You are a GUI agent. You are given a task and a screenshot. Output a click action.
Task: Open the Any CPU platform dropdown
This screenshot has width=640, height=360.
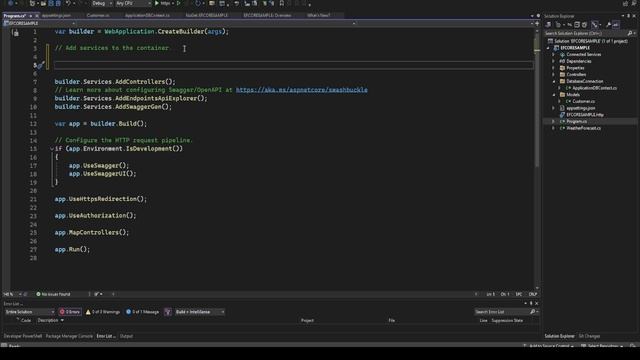(133, 3)
